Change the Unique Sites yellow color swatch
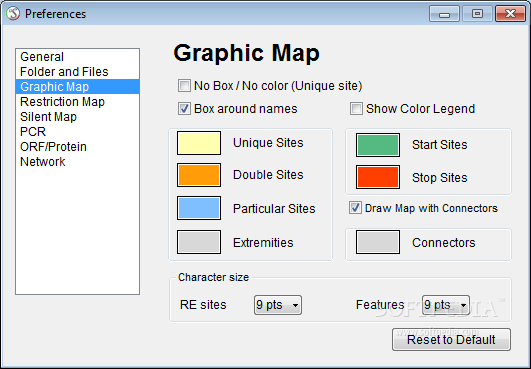The image size is (531, 369). click(199, 143)
